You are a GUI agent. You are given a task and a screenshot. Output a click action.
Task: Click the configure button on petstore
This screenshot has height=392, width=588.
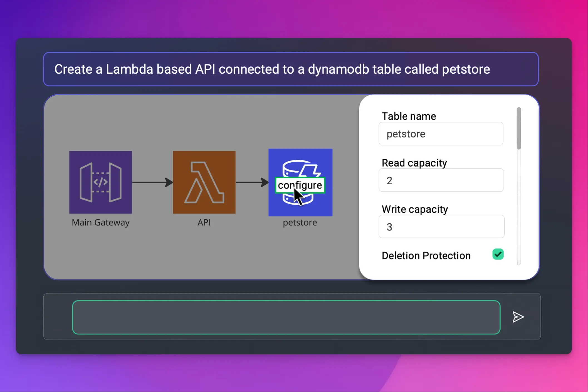300,185
